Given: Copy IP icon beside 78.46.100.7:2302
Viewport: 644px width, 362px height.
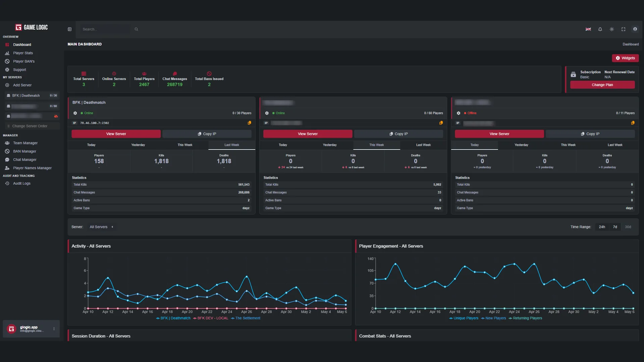Looking at the screenshot, I should click(249, 123).
